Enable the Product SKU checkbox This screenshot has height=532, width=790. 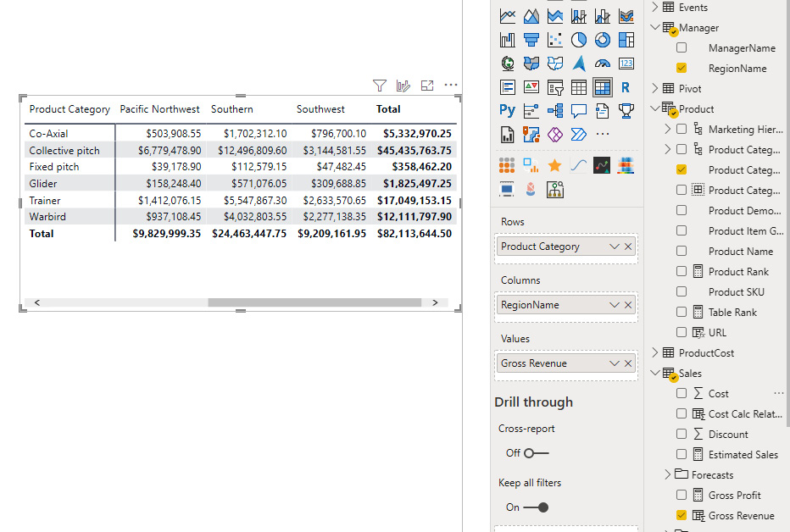tap(682, 292)
